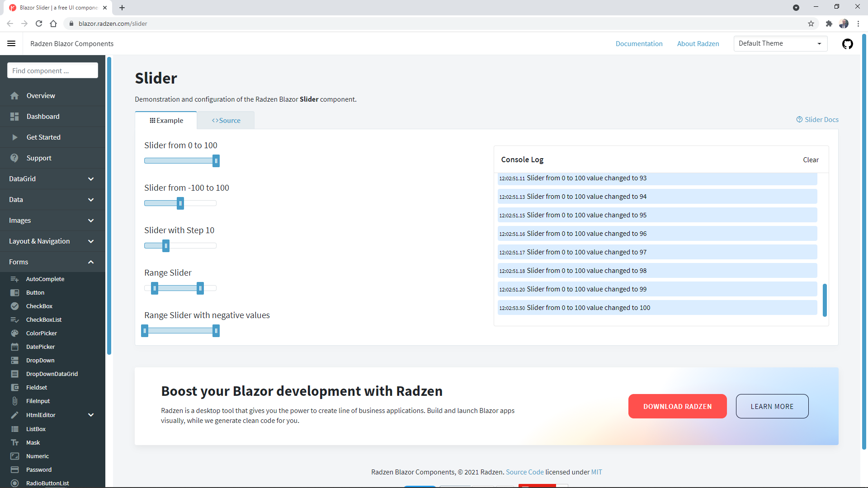The image size is (868, 488).
Task: Click the Slider with Step 10 handle
Action: coord(166,246)
